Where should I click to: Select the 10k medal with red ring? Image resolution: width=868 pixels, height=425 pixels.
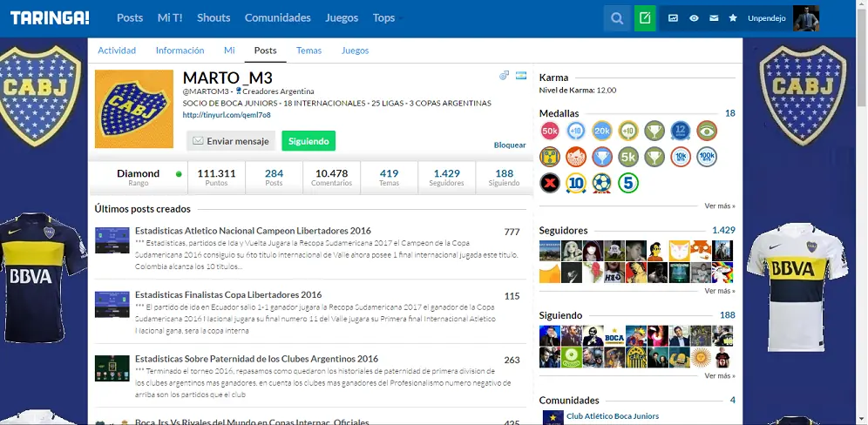point(681,157)
